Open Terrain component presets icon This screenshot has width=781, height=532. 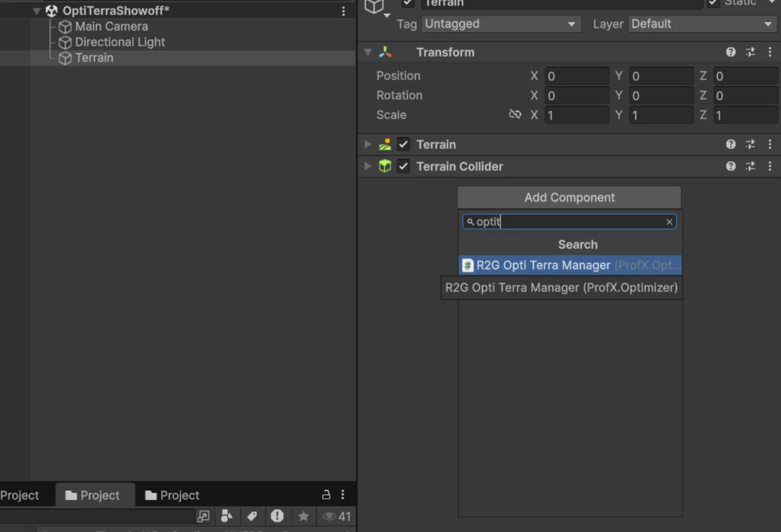[x=750, y=144]
